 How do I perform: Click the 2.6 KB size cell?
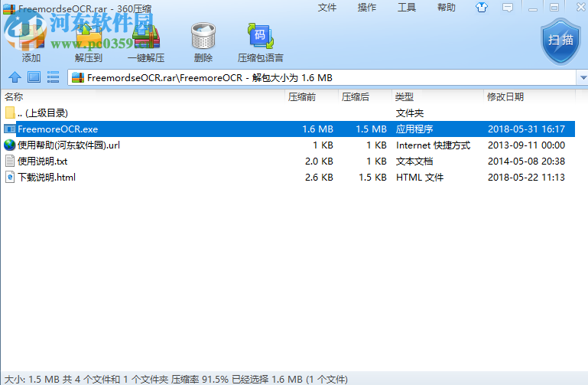pyautogui.click(x=319, y=177)
